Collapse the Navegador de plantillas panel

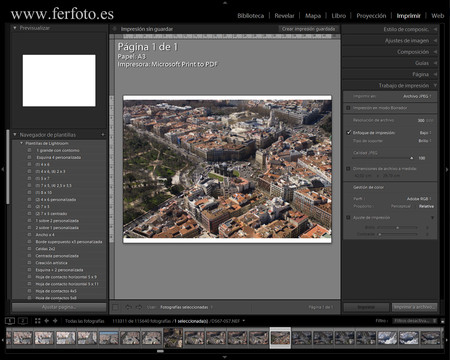coord(15,135)
